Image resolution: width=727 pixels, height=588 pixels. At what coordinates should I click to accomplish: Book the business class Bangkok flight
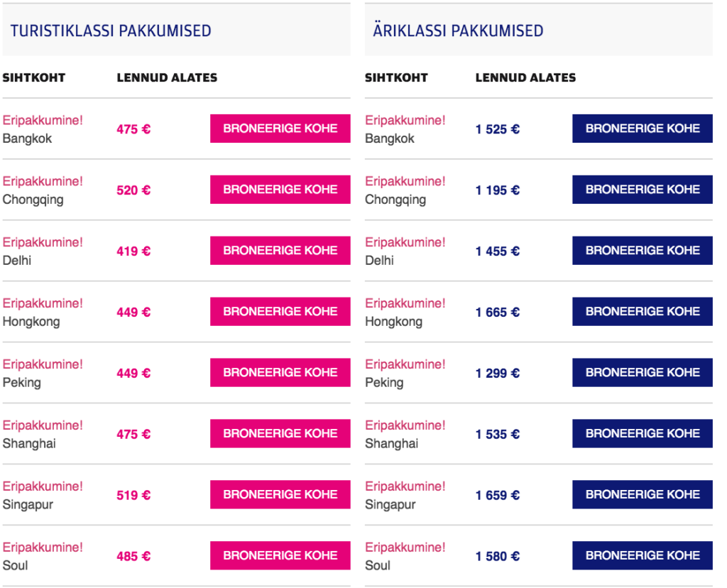643,129
